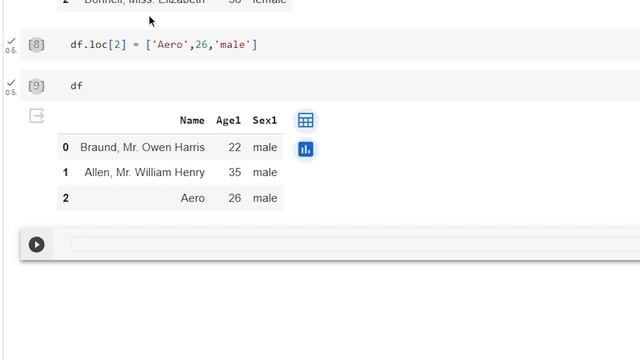Click the df.loc[2] assignment code line
The height and width of the screenshot is (360, 640).
click(x=164, y=44)
